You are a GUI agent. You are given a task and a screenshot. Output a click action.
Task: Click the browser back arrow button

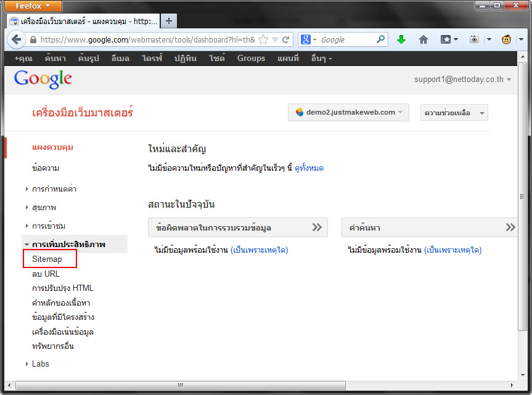16,39
